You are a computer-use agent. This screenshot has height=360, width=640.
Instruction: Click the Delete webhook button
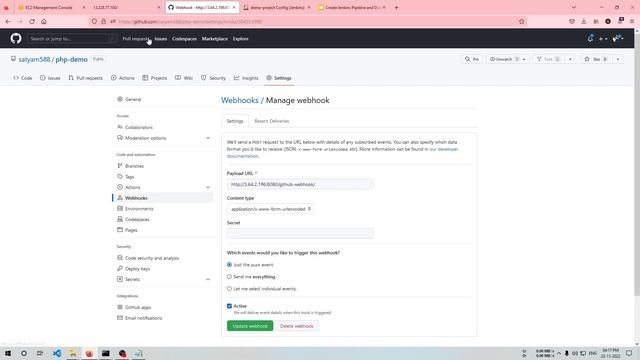pos(297,326)
